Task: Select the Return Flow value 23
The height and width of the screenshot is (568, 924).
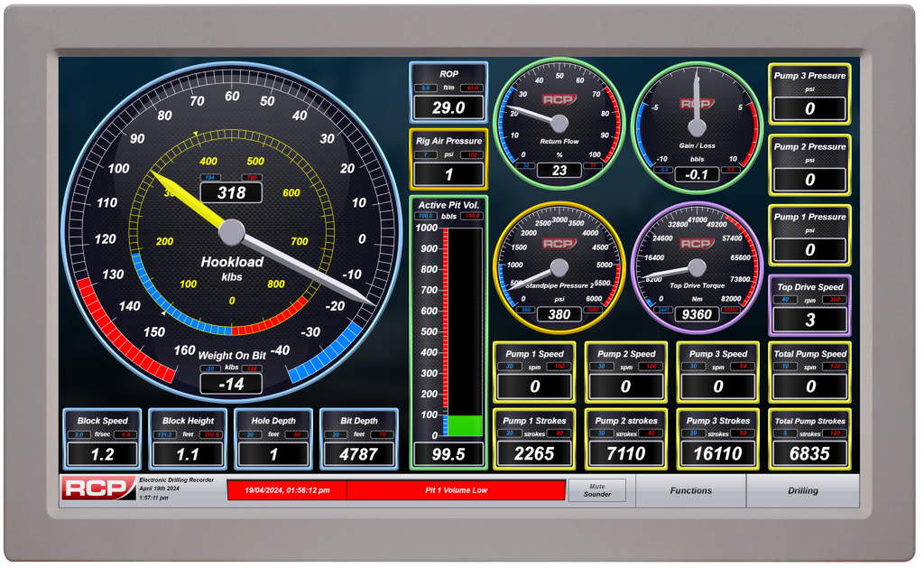Action: click(x=559, y=171)
